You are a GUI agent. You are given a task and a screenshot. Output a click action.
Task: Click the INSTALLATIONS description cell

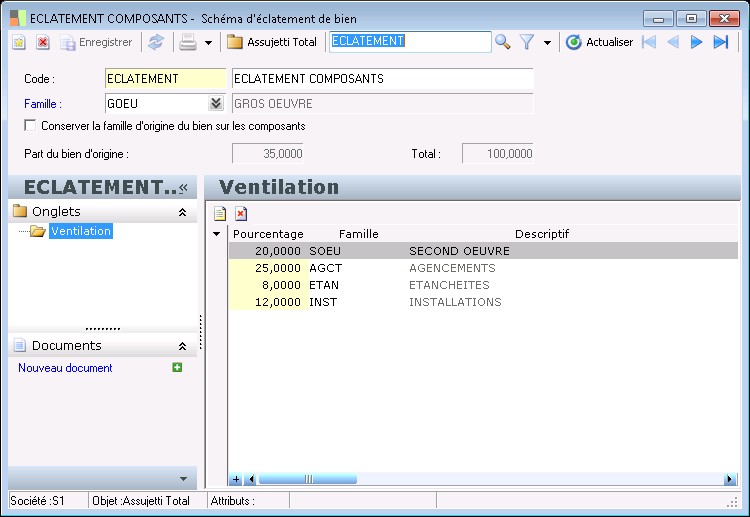coord(455,302)
